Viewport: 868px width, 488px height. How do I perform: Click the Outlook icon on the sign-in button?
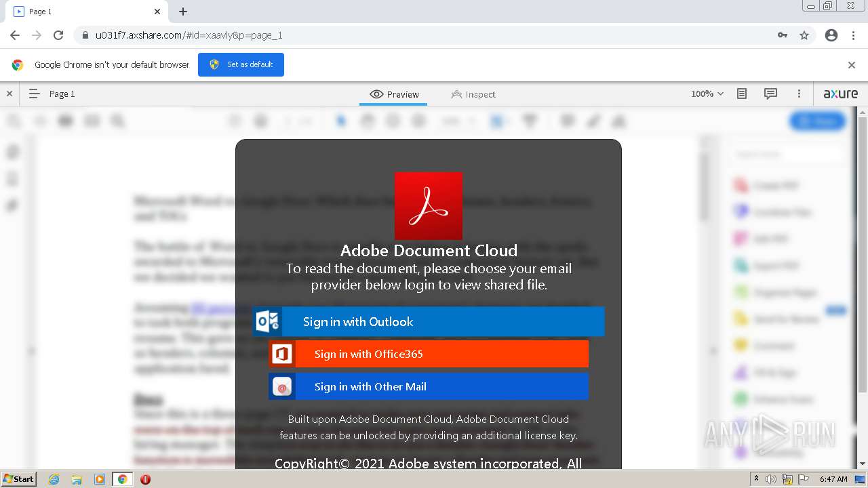[267, 321]
